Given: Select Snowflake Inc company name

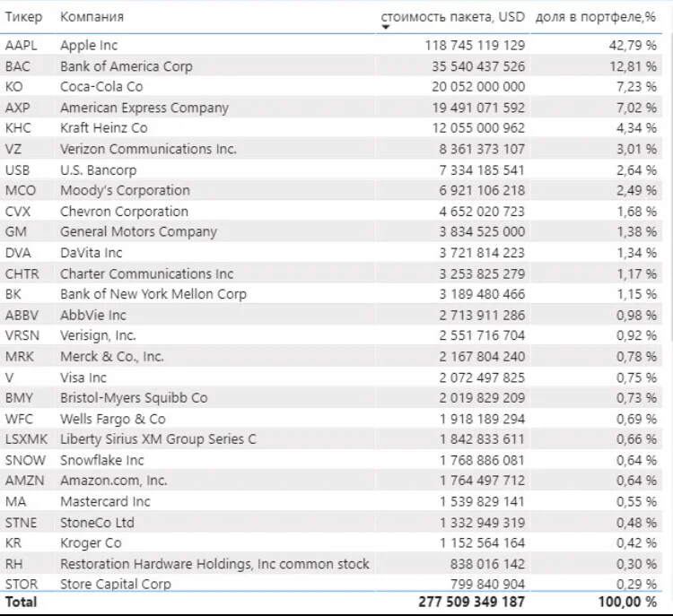Looking at the screenshot, I should coord(102,460).
